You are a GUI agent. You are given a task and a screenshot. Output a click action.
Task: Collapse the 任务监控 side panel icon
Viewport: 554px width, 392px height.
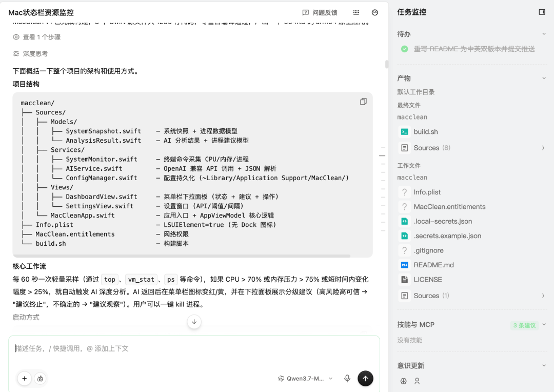tap(542, 12)
